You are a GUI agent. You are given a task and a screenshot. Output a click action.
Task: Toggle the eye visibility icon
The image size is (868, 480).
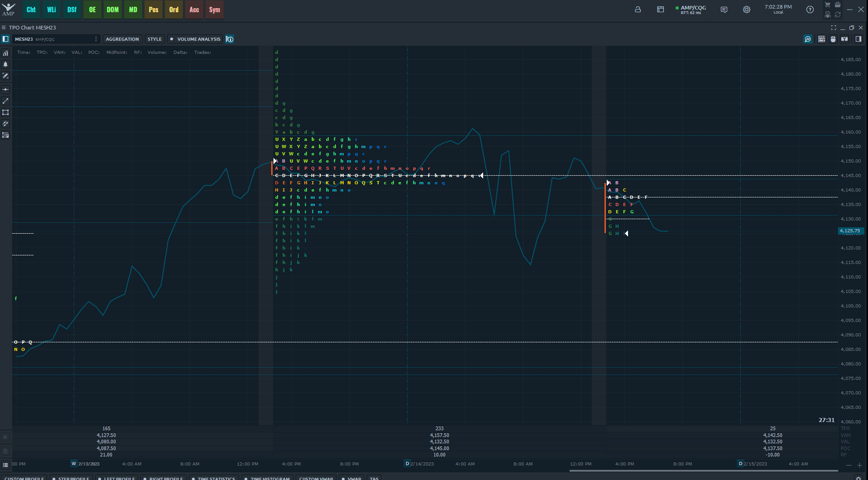5,437
